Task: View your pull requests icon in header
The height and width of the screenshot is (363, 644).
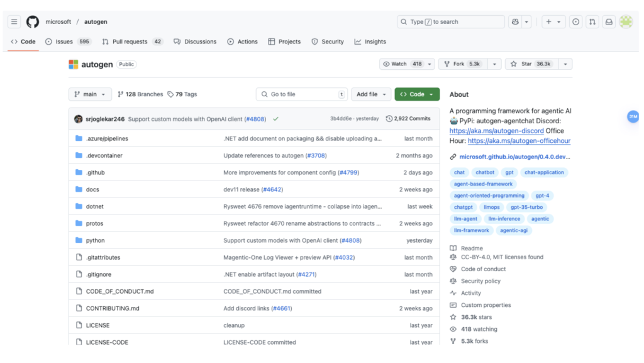Action: [592, 22]
